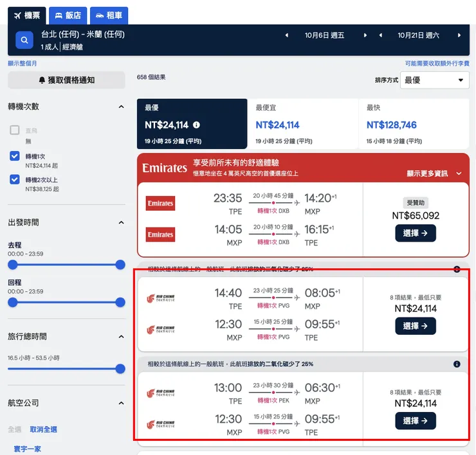The height and width of the screenshot is (455, 476).
Task: Click the 台北 - 米蘭 route search field
Action: (83, 34)
